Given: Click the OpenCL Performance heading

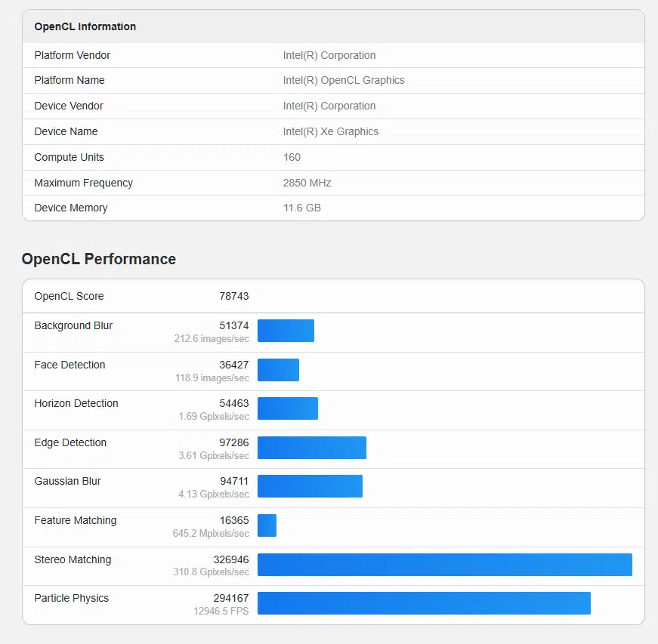Looking at the screenshot, I should (x=98, y=259).
